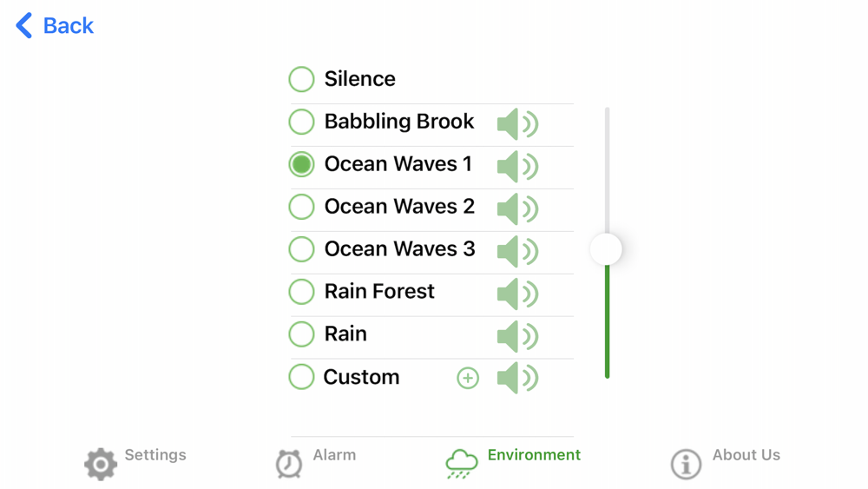Image resolution: width=868 pixels, height=489 pixels.
Task: Preview the Ocean Waves 3 sound
Action: click(517, 252)
